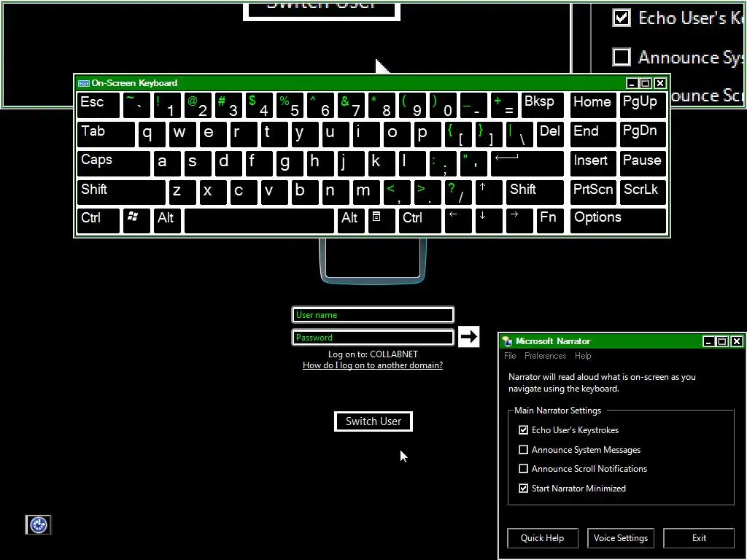Tap the right arrow key
The image size is (747, 560).
point(519,220)
